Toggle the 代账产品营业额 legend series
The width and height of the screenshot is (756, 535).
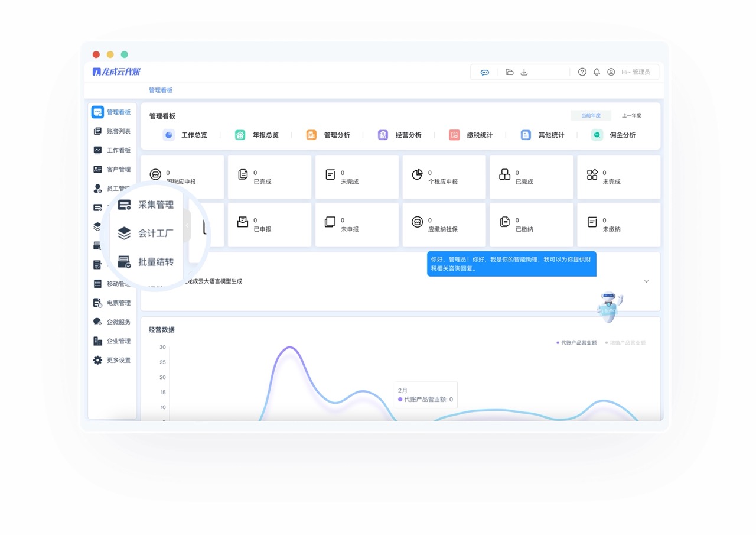pos(576,343)
